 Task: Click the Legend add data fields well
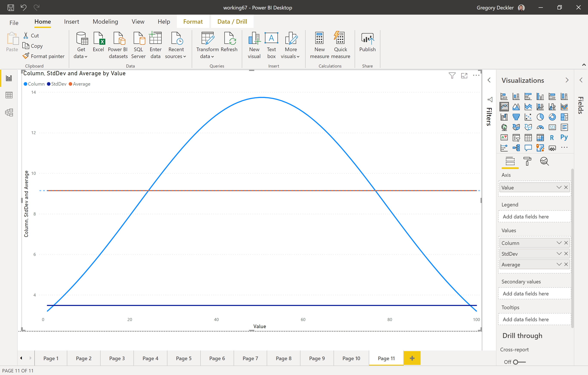(x=534, y=217)
